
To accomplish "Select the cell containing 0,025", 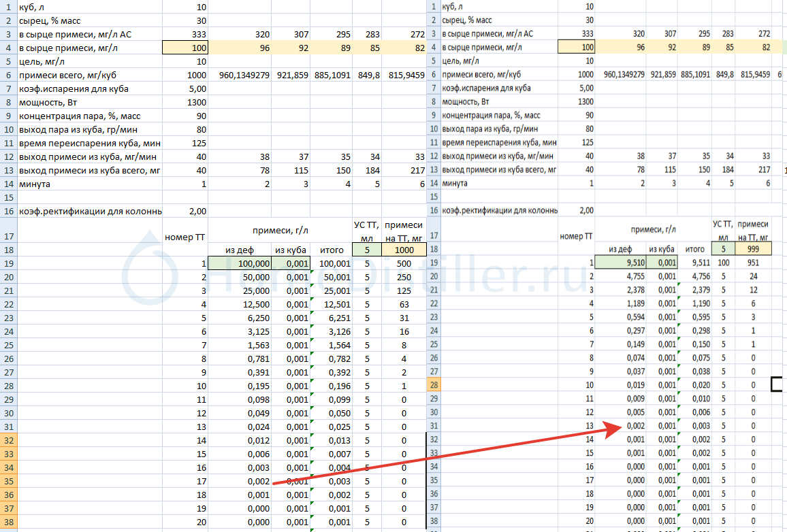I will pos(331,427).
